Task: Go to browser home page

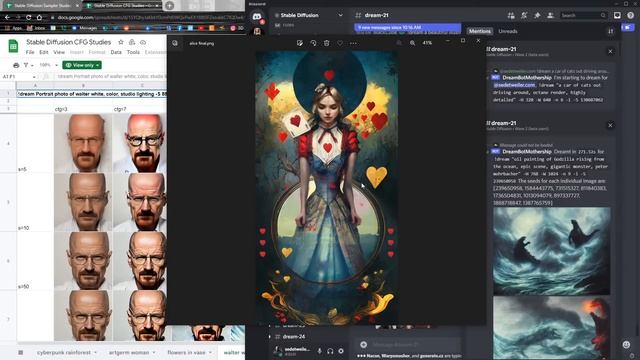Action: point(39,17)
